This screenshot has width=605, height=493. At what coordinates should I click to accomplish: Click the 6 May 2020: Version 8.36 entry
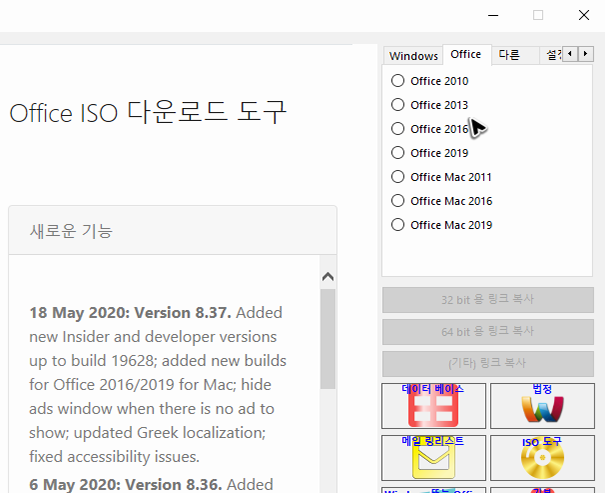[126, 485]
